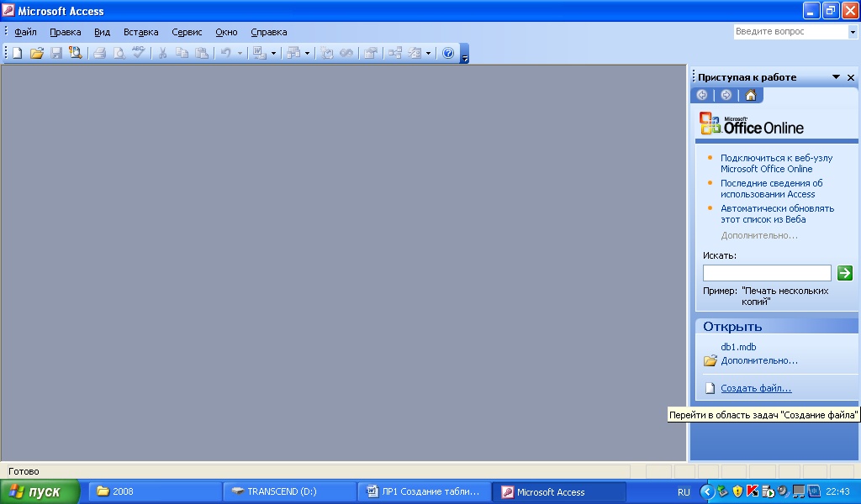Viewport: 861px width, 504px height.
Task: Click the New database toolbar icon
Action: tap(18, 53)
